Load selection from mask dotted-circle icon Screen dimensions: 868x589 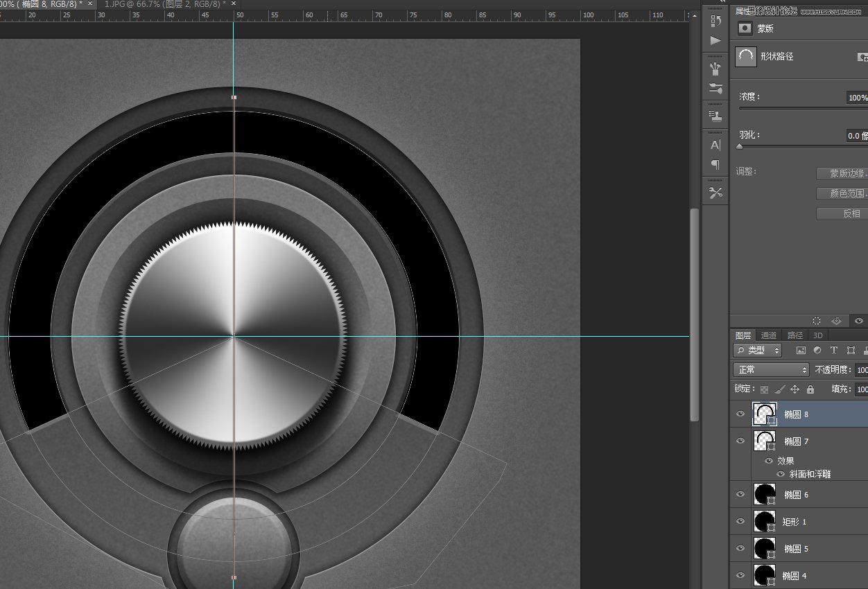(817, 321)
